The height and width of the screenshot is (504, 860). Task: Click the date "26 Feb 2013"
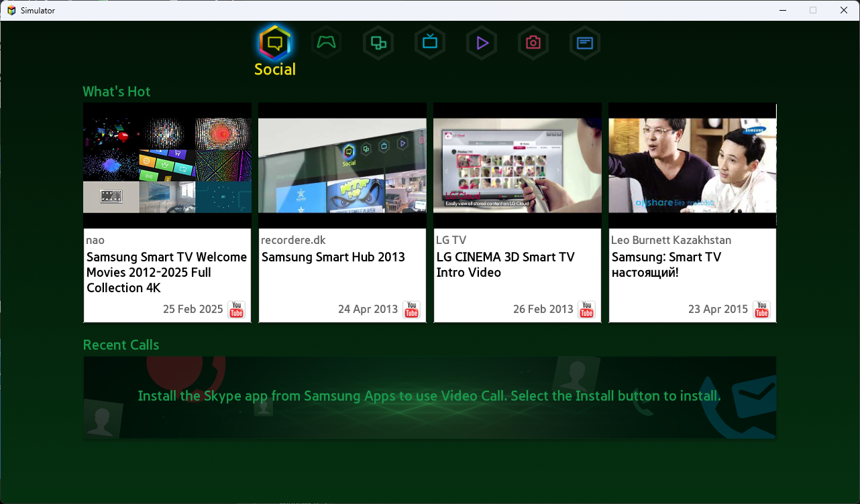pyautogui.click(x=543, y=310)
